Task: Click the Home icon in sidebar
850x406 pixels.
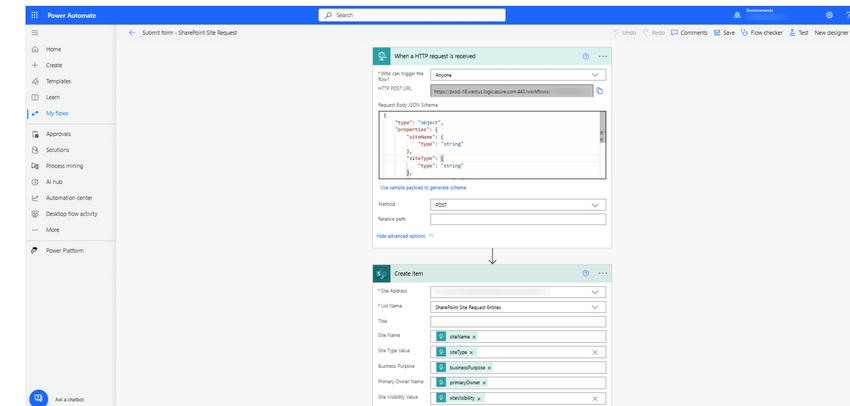Action: [x=35, y=49]
